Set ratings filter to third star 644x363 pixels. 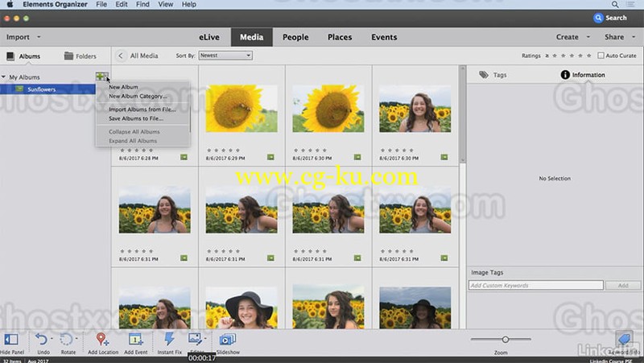[x=572, y=56]
